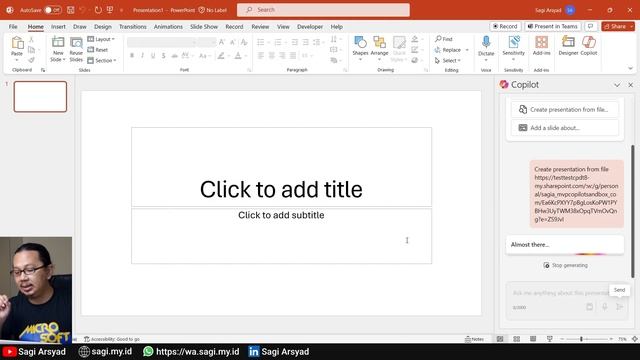Toggle align text left

[x=260, y=56]
